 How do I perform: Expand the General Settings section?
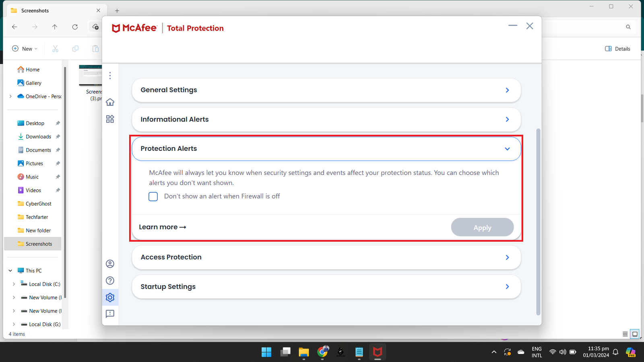tap(326, 90)
